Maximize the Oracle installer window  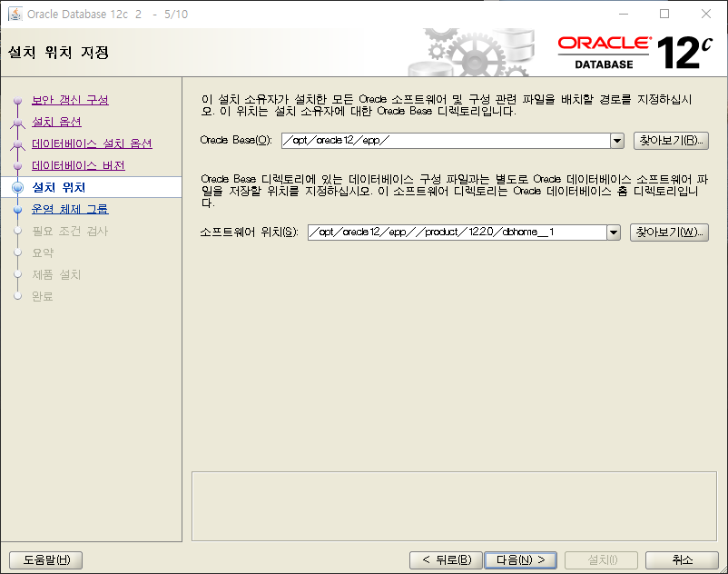point(664,14)
